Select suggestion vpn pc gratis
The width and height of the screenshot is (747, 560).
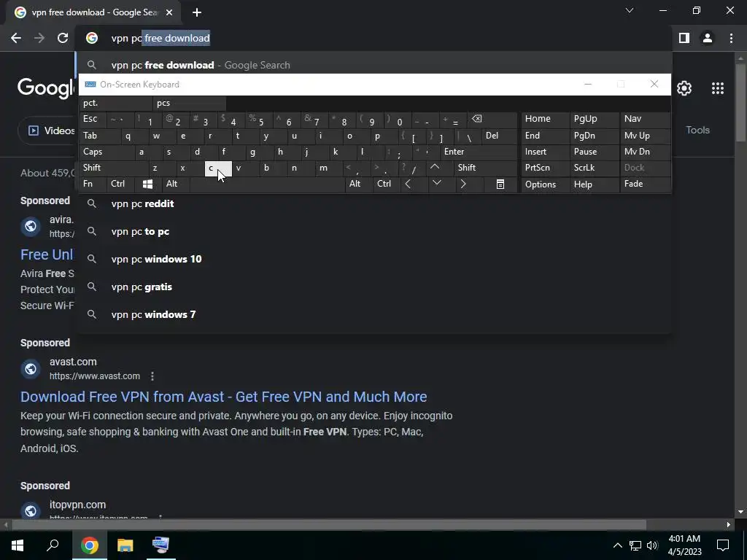(x=374, y=287)
